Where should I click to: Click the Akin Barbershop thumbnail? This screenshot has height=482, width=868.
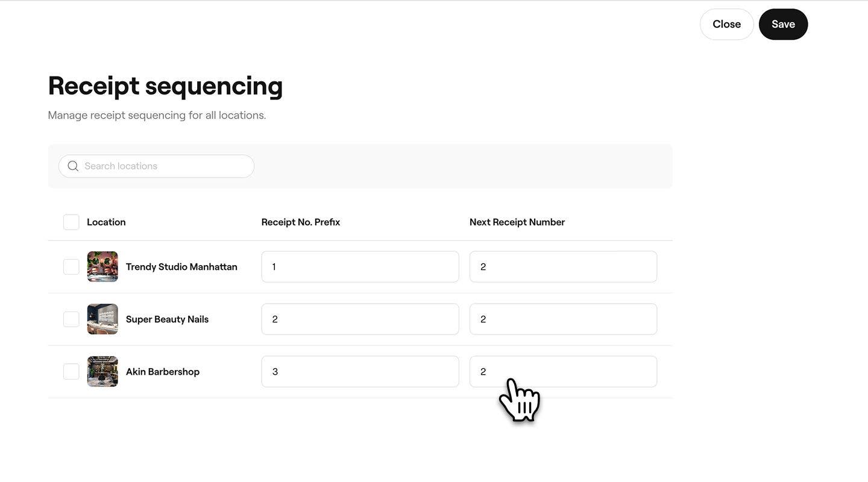(102, 372)
